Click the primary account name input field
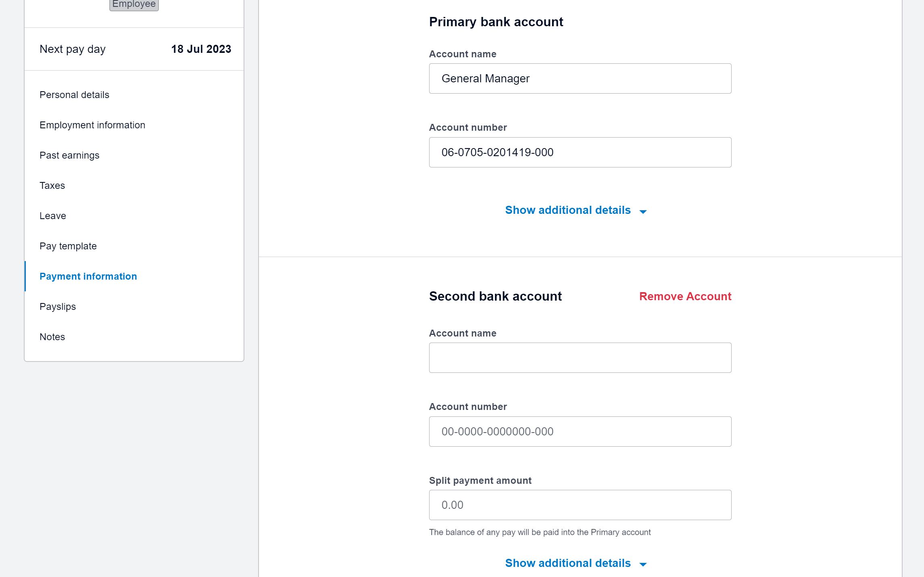Image resolution: width=924 pixels, height=577 pixels. pos(580,78)
